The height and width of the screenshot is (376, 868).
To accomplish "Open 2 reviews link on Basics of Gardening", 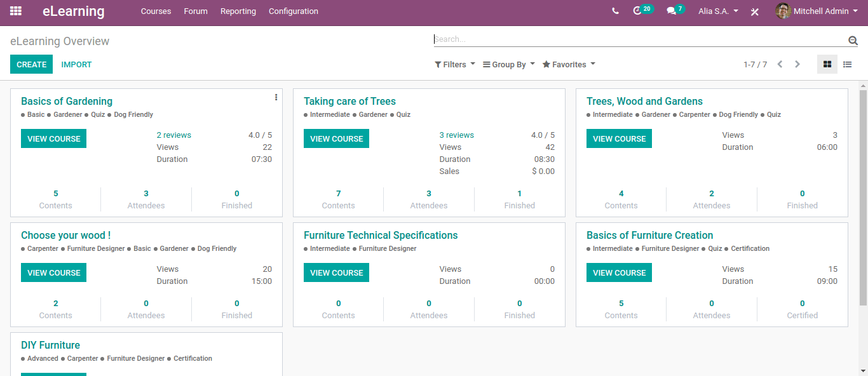I will [174, 135].
